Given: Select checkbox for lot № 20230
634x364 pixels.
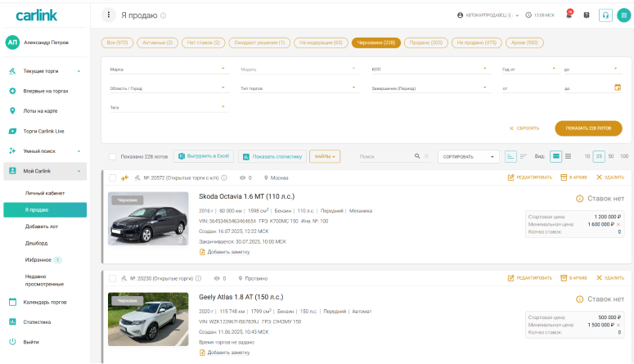Looking at the screenshot, I should click(x=113, y=278).
